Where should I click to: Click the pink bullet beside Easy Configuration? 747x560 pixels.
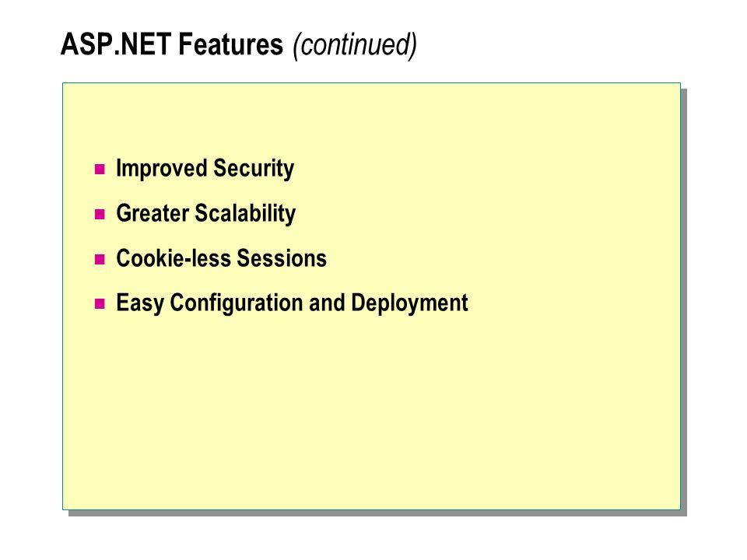click(x=100, y=304)
